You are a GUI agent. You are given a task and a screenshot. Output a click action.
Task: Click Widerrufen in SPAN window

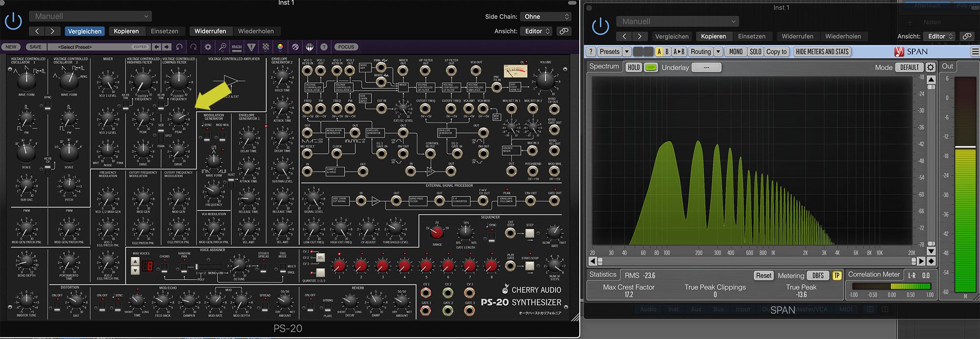tap(797, 36)
